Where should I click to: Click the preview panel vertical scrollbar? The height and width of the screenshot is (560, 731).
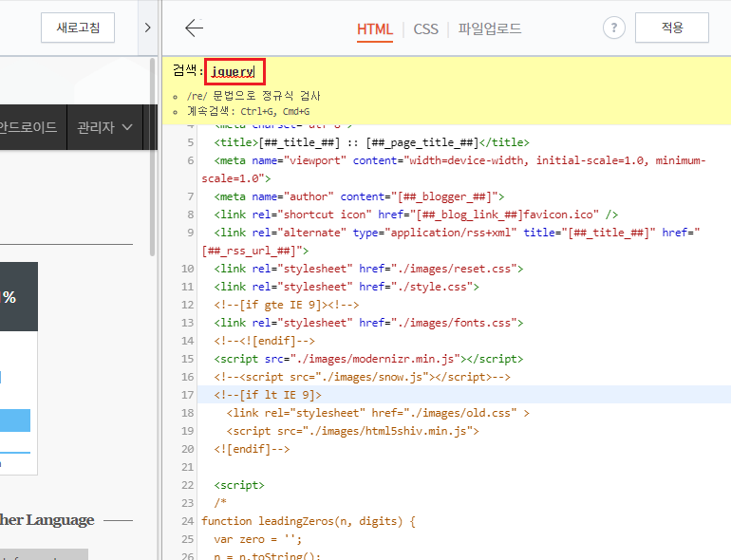coord(152,157)
